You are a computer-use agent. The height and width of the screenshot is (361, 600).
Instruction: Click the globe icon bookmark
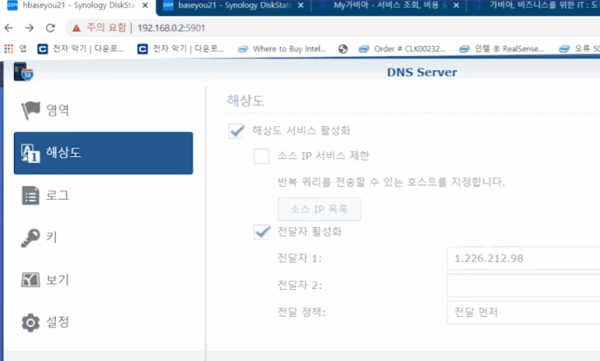point(343,49)
